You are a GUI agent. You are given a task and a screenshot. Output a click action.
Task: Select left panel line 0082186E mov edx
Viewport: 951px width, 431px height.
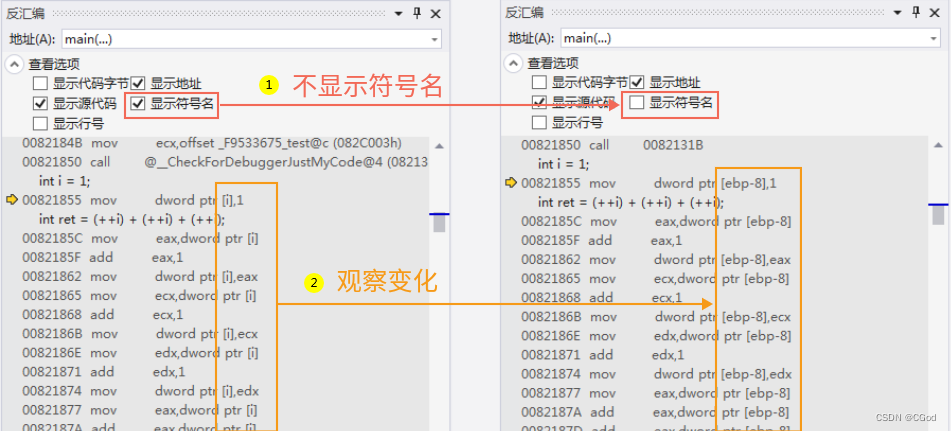[x=140, y=353]
